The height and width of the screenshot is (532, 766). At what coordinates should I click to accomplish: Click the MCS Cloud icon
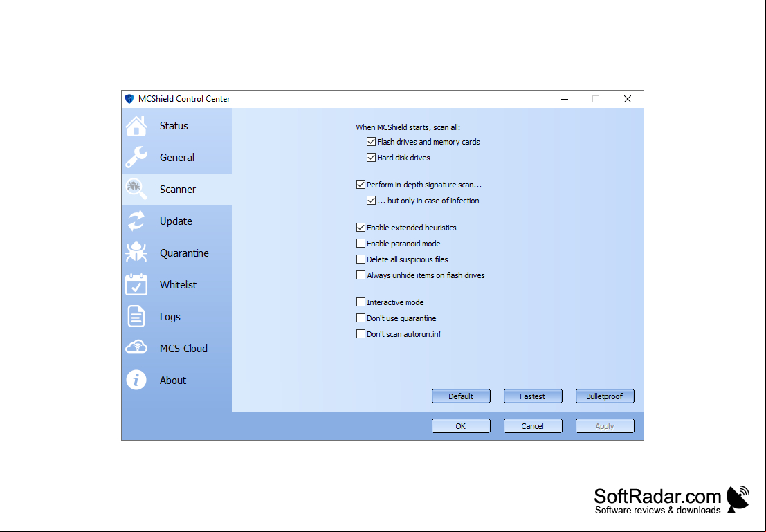(x=136, y=347)
